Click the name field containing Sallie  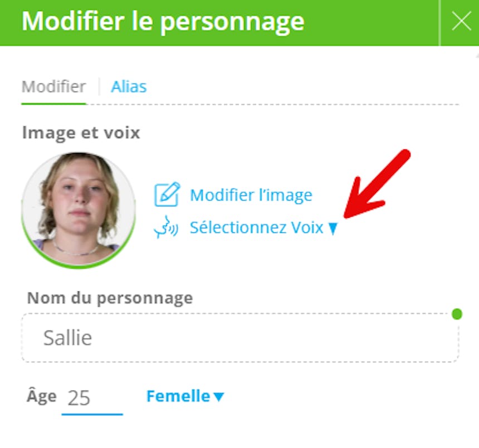[239, 338]
